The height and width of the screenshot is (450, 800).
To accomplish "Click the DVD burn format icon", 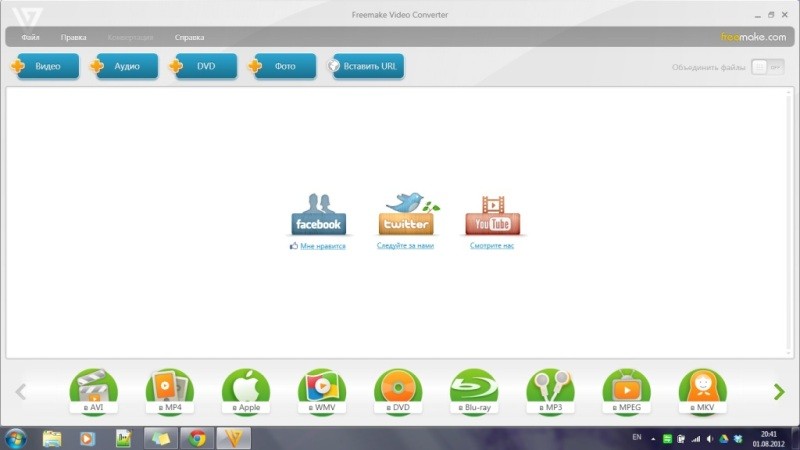I will coord(397,390).
